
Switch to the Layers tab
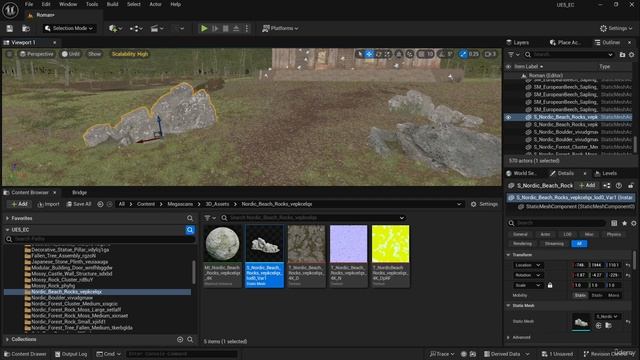pos(518,42)
